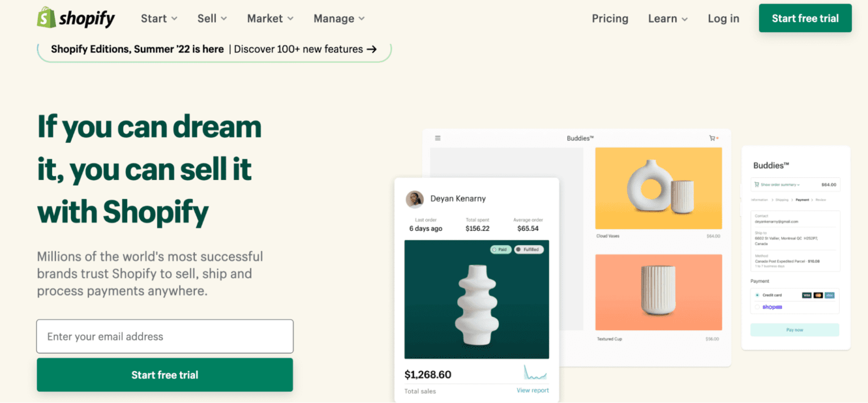Click the email address input field
This screenshot has width=868, height=403.
pyautogui.click(x=164, y=336)
